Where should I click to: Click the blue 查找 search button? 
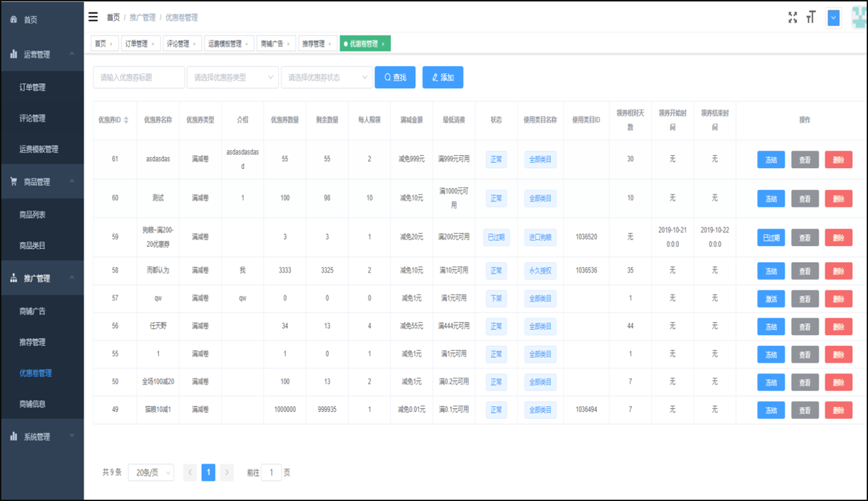pos(395,78)
